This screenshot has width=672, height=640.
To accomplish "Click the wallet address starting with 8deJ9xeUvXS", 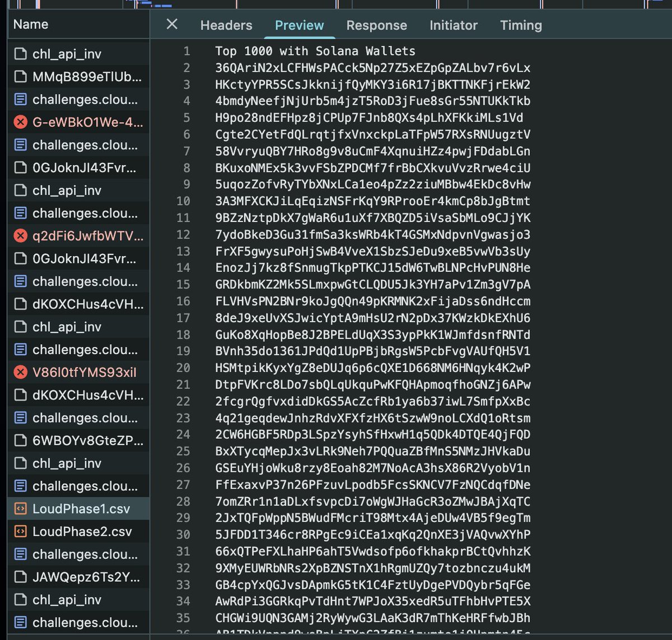I will 373,318.
